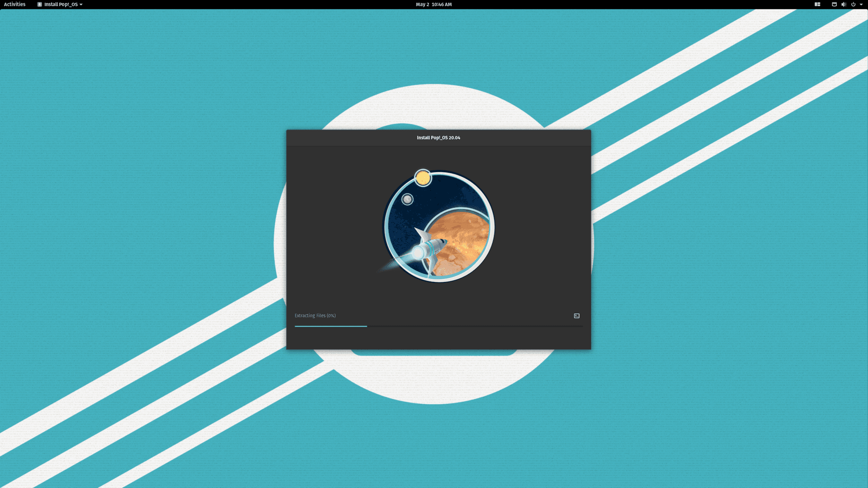868x488 pixels.
Task: Open the Pop Shell tiling menu icon
Action: click(817, 5)
